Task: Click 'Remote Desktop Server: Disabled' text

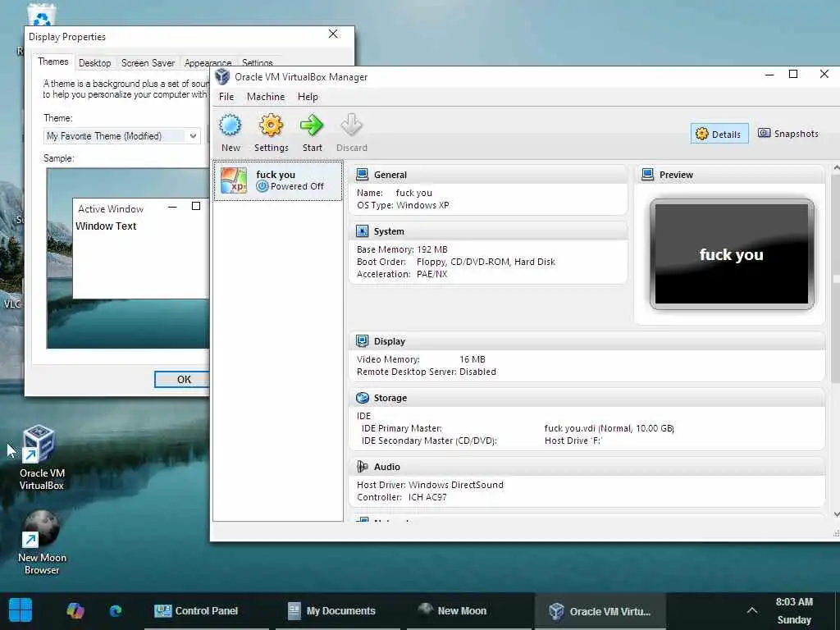Action: [427, 372]
